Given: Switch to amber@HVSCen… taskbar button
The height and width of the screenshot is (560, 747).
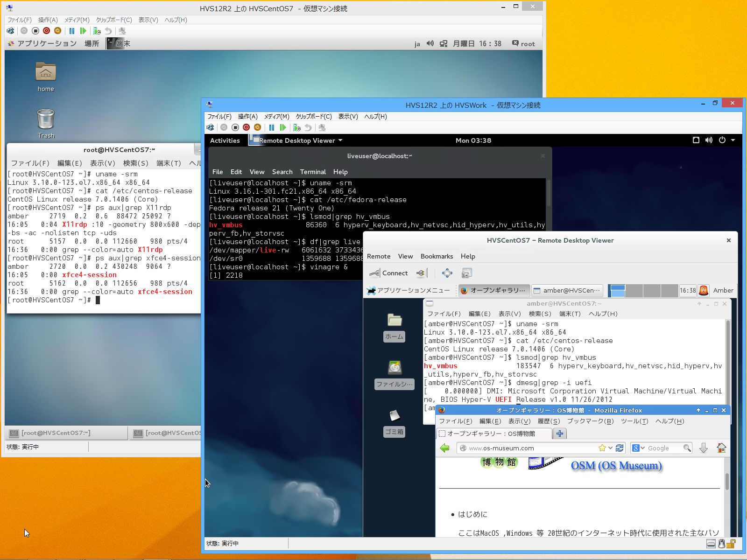Looking at the screenshot, I should point(567,290).
